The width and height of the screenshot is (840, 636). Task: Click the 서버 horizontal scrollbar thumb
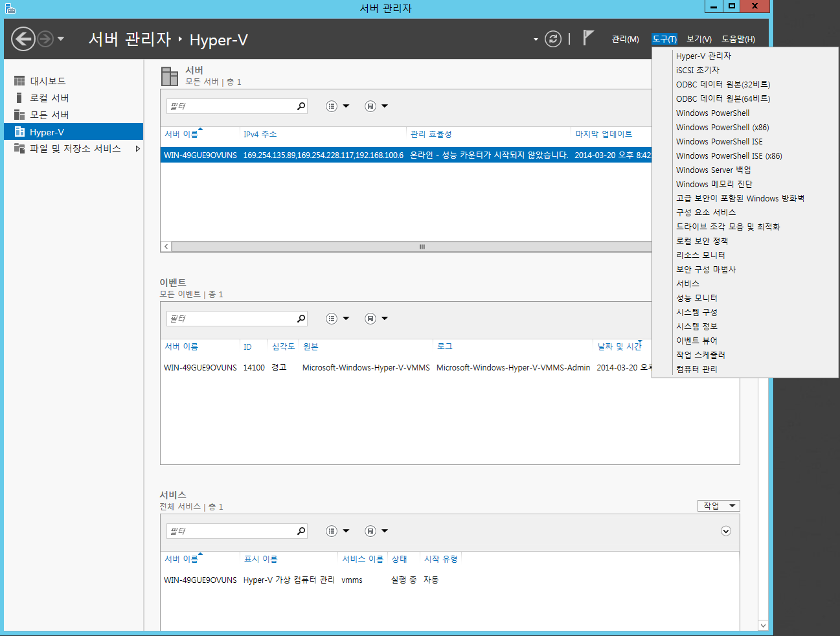click(422, 247)
